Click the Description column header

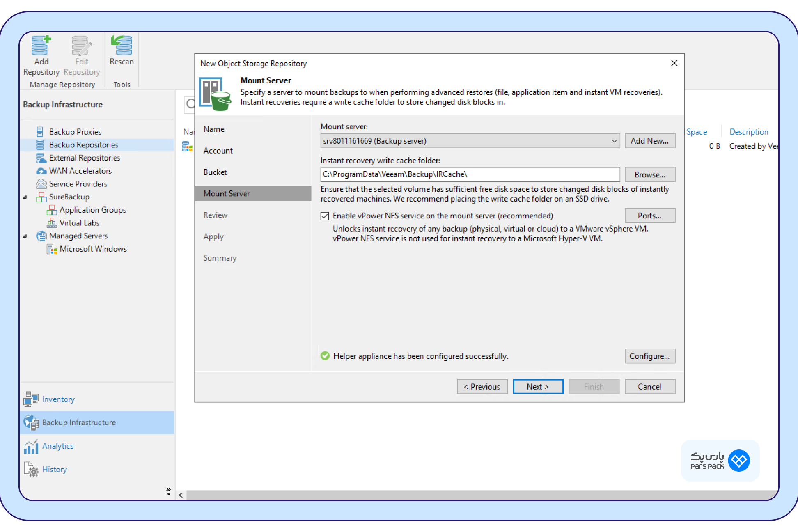(x=749, y=132)
